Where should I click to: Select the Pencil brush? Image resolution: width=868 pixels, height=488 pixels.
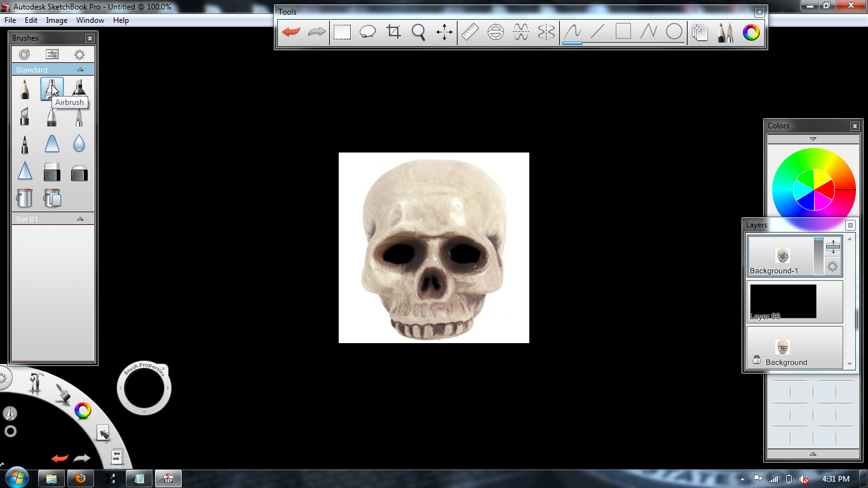[x=24, y=89]
